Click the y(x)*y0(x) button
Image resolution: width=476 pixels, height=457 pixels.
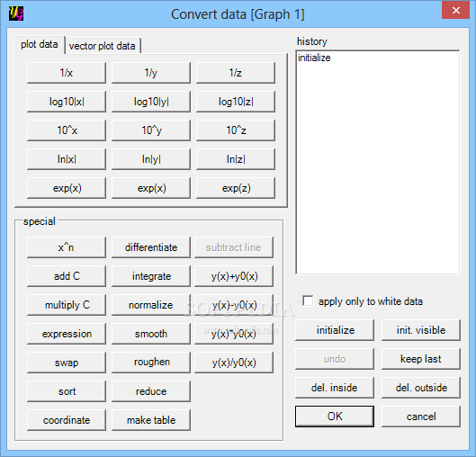click(234, 334)
